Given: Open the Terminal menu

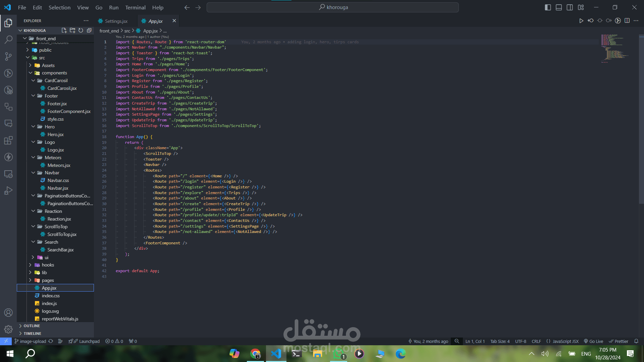Looking at the screenshot, I should coord(135,7).
